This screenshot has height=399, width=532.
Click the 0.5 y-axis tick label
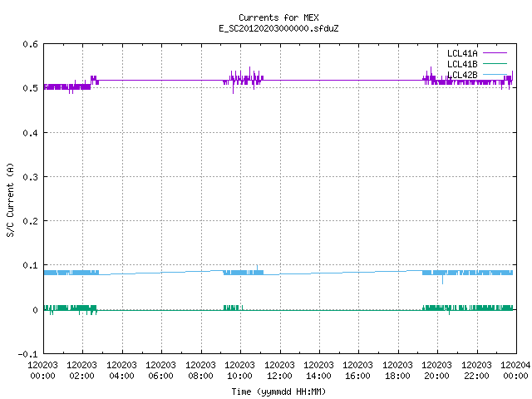[x=30, y=88]
